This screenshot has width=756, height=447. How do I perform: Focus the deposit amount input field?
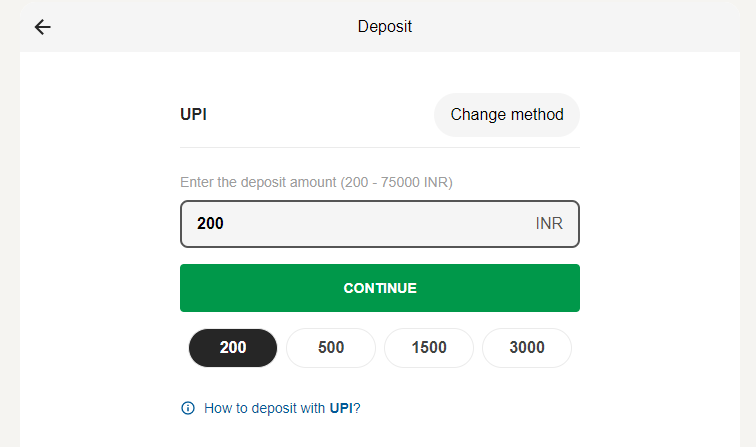pyautogui.click(x=360, y=224)
